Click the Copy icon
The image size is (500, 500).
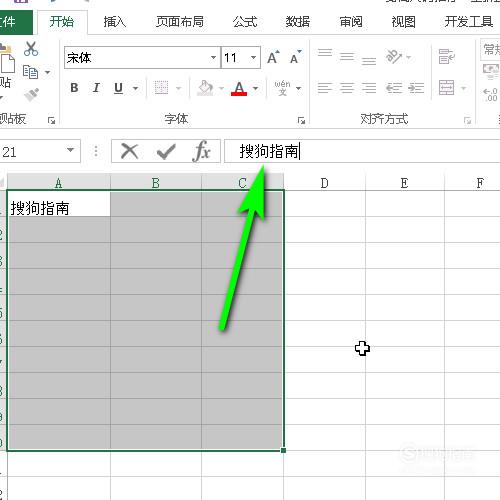click(30, 72)
